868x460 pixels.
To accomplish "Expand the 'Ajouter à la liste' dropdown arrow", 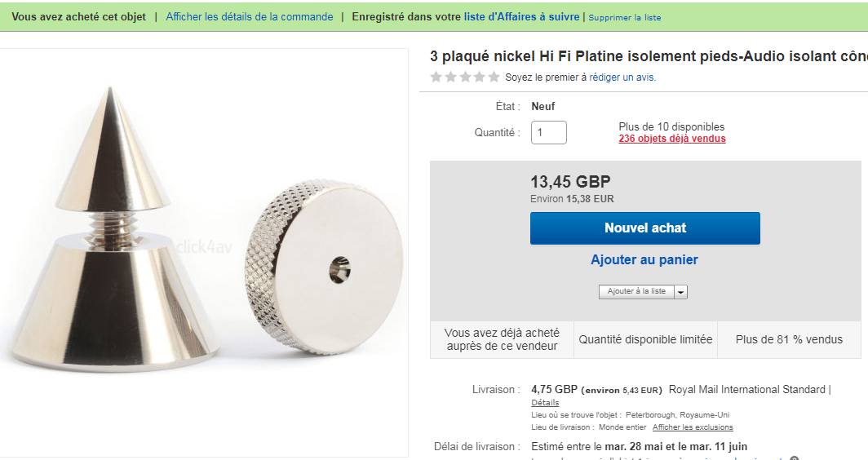I will tap(680, 291).
